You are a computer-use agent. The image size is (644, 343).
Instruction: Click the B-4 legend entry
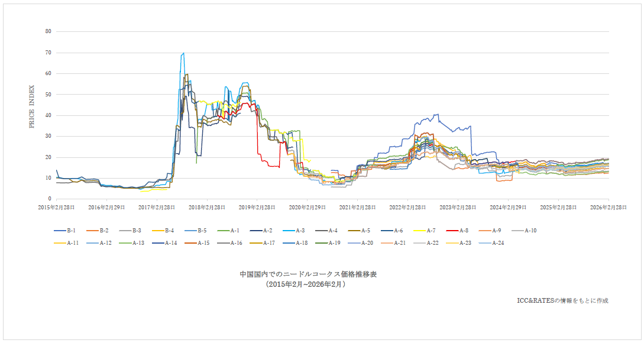162,231
